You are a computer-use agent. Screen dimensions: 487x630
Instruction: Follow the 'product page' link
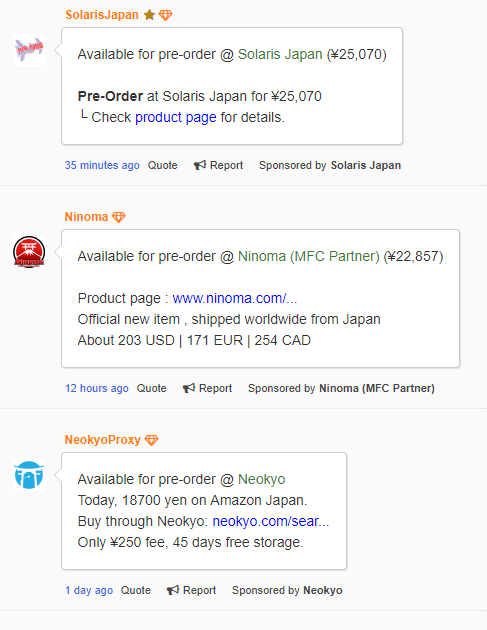coord(176,117)
